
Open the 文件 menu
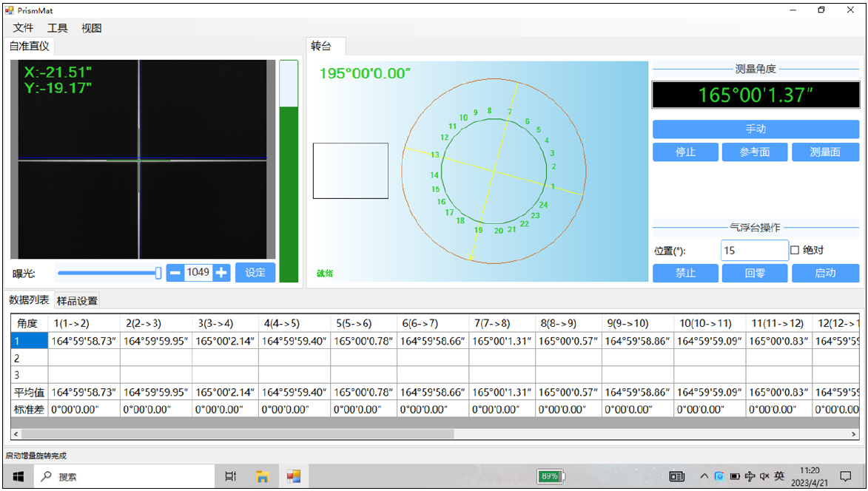point(24,28)
